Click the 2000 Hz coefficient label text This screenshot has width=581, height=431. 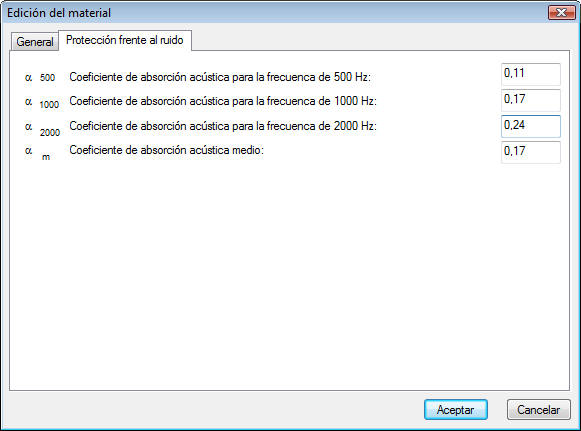click(223, 126)
